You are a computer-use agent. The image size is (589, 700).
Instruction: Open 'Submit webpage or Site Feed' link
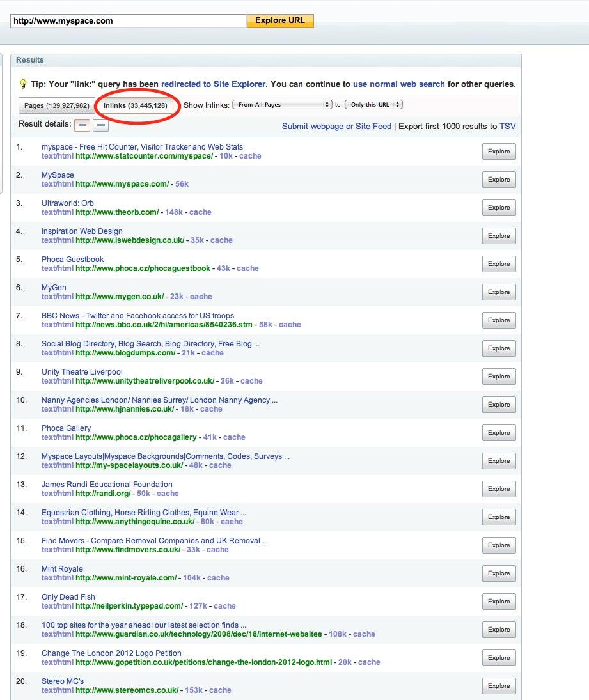(x=336, y=127)
